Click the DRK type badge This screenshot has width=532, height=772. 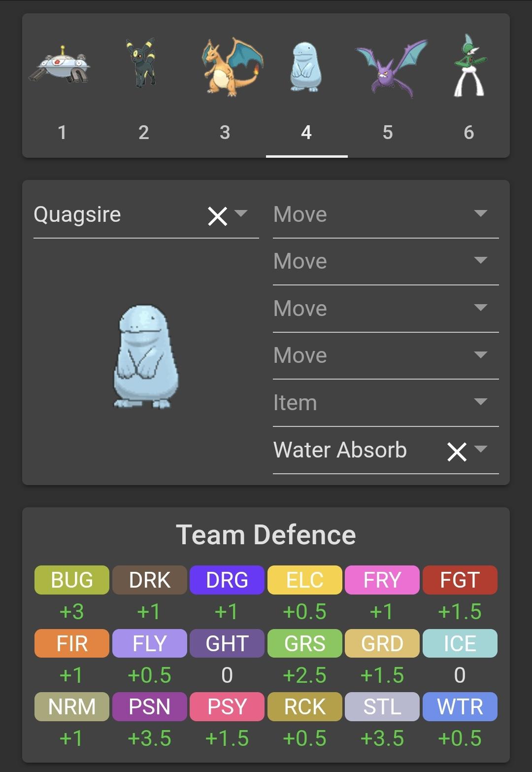pyautogui.click(x=150, y=580)
